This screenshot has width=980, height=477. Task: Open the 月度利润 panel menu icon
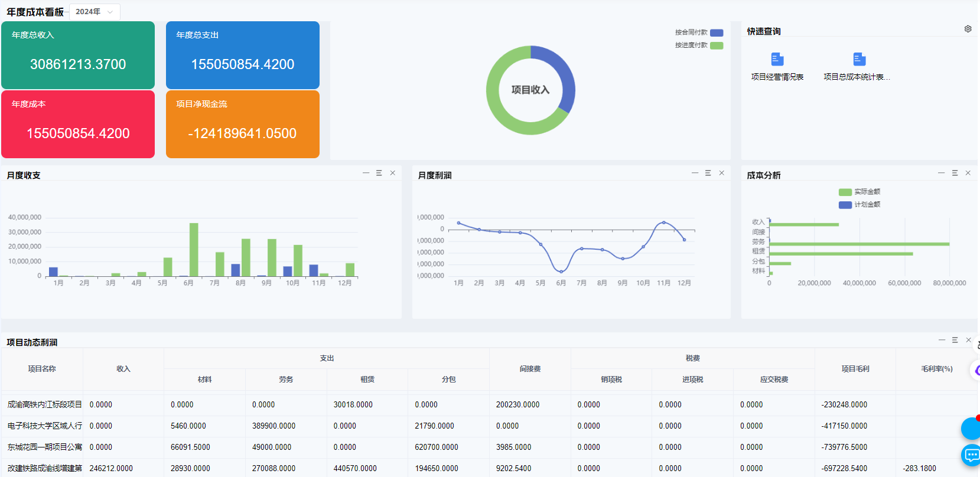click(x=708, y=173)
